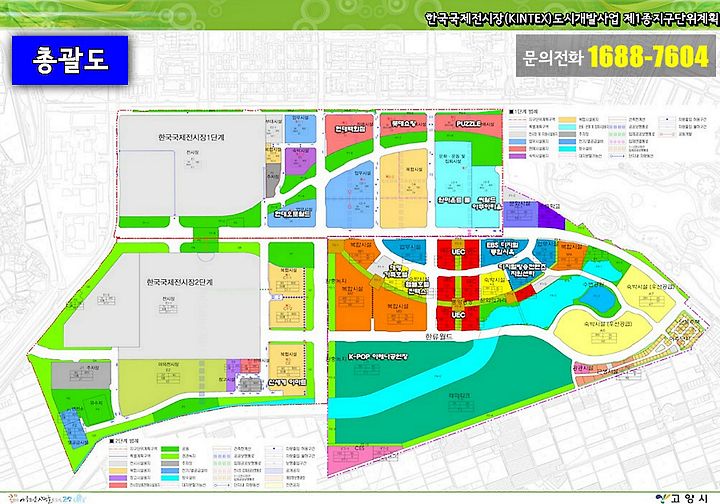The image size is (720, 504).
Task: Click the 현대백화점 label on the red block
Action: coord(350,129)
